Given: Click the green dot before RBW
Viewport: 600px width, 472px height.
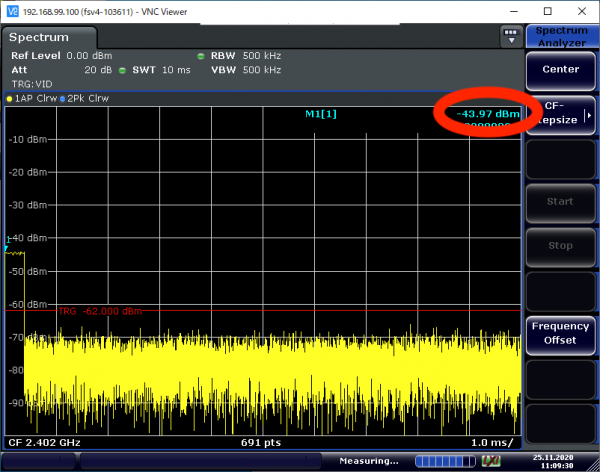Looking at the screenshot, I should [201, 56].
